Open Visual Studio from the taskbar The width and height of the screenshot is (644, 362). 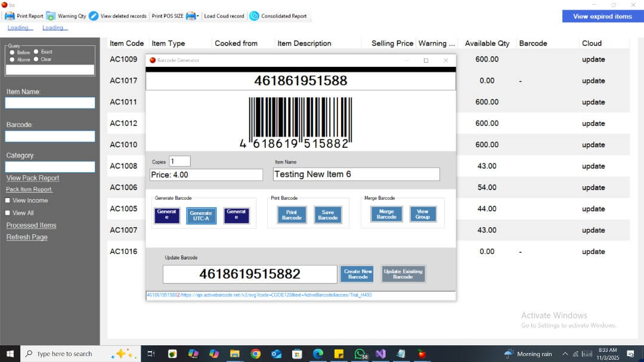tap(380, 354)
